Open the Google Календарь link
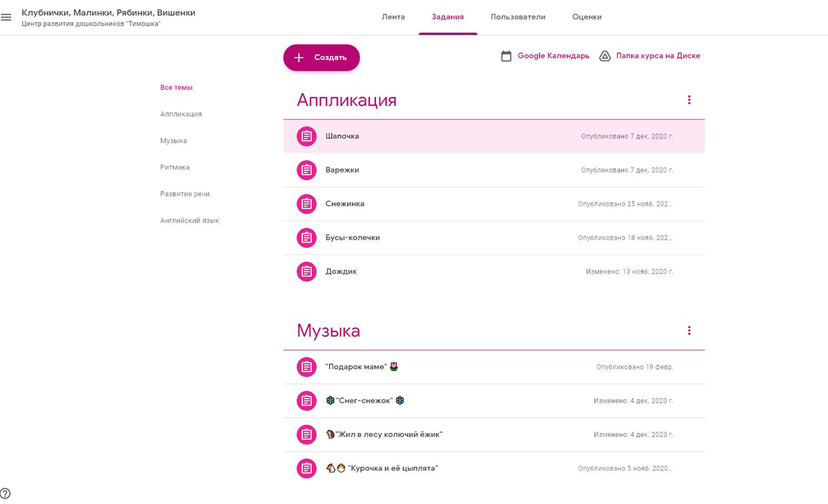Screen dimensions: 828x504 click(553, 57)
